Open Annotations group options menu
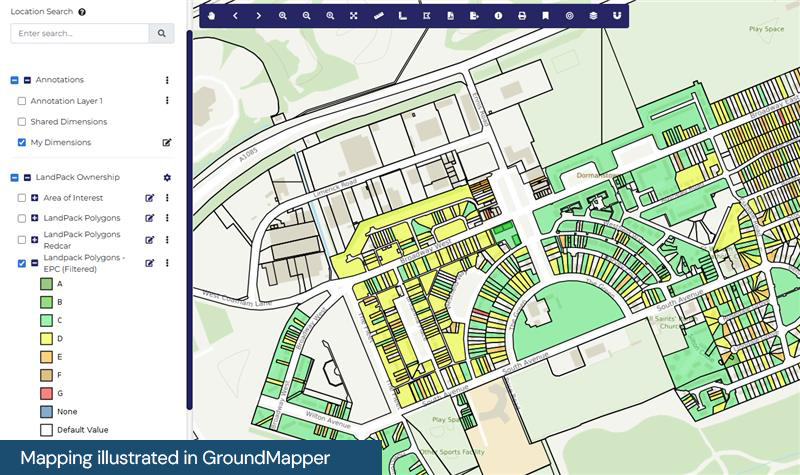This screenshot has height=475, width=800. coord(167,80)
